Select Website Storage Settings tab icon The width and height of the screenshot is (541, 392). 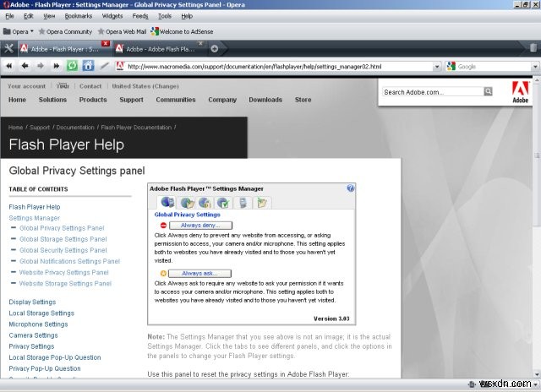tap(262, 203)
